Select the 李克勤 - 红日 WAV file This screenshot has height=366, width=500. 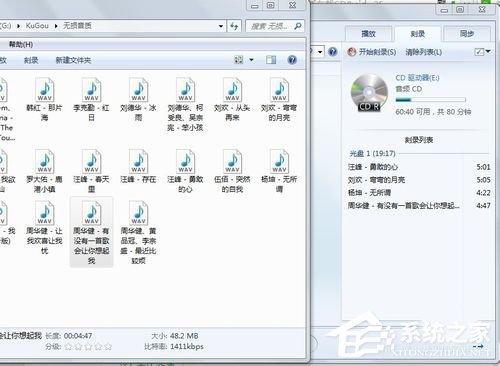91,99
